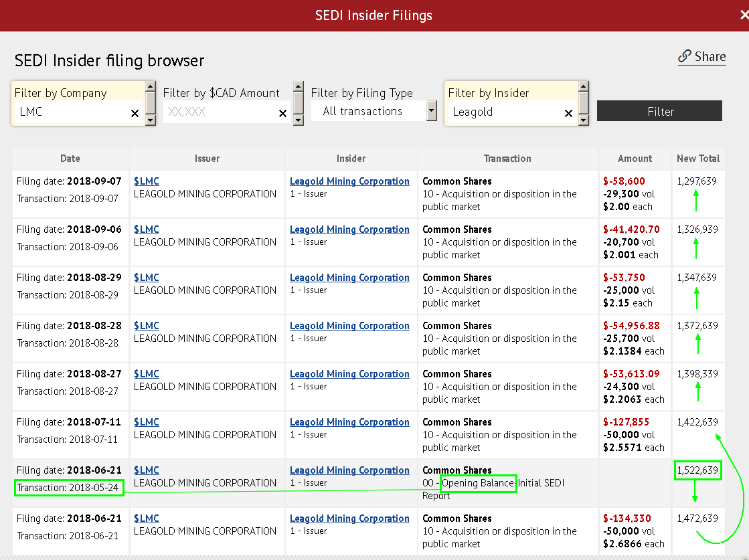Select the amount $-58,600
Viewport: 749px width, 560px height.
pyautogui.click(x=624, y=181)
